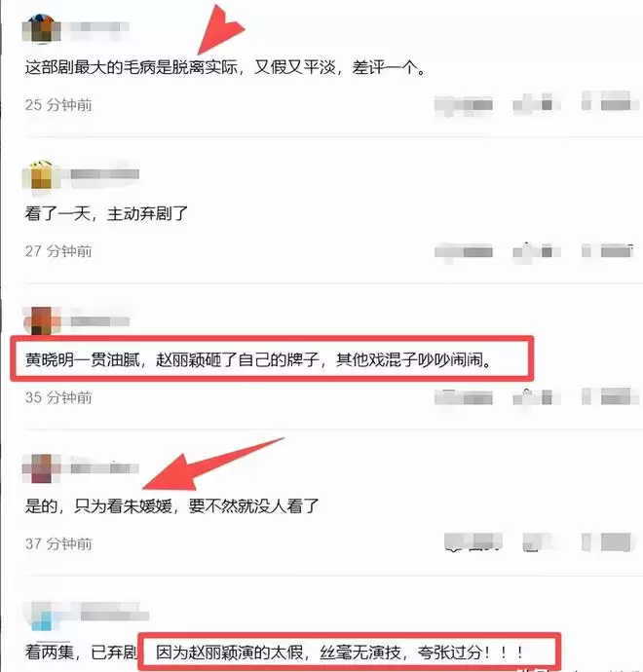Click rightmost blurred action in 27 分钟前 row
Image resolution: width=643 pixels, height=672 pixels.
point(608,250)
